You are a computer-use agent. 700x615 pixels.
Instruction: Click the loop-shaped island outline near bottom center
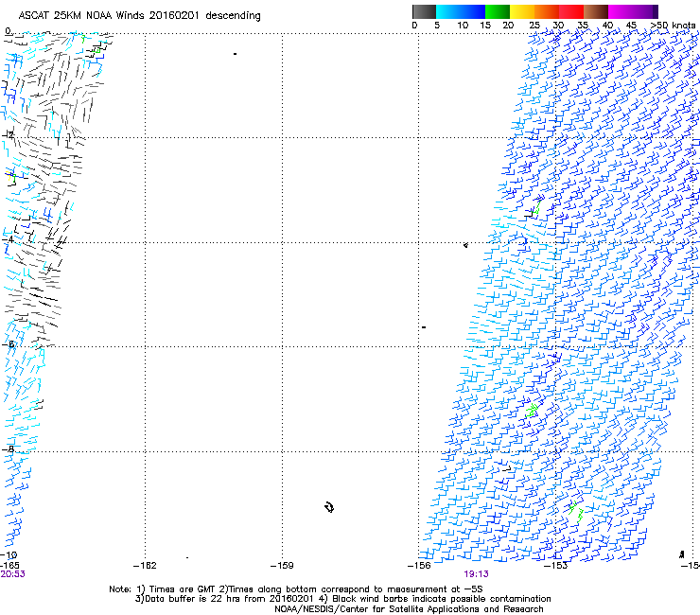point(329,507)
